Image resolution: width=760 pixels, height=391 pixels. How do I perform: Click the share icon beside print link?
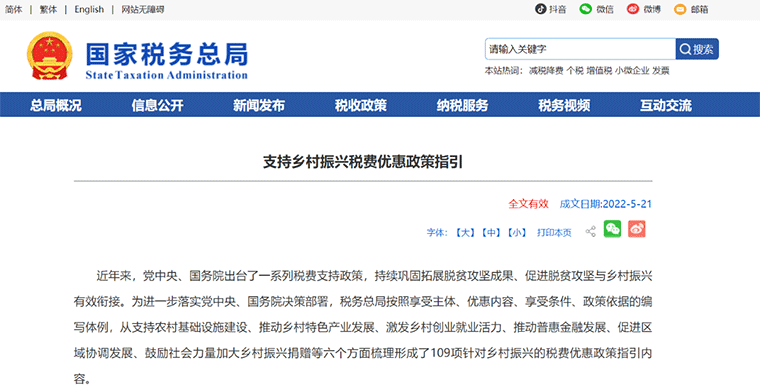590,232
